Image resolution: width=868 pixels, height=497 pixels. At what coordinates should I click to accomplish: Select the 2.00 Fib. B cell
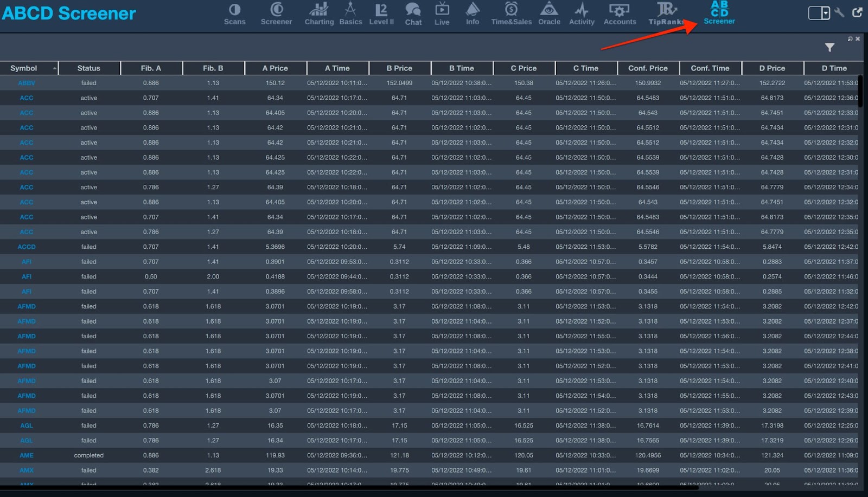tap(213, 276)
